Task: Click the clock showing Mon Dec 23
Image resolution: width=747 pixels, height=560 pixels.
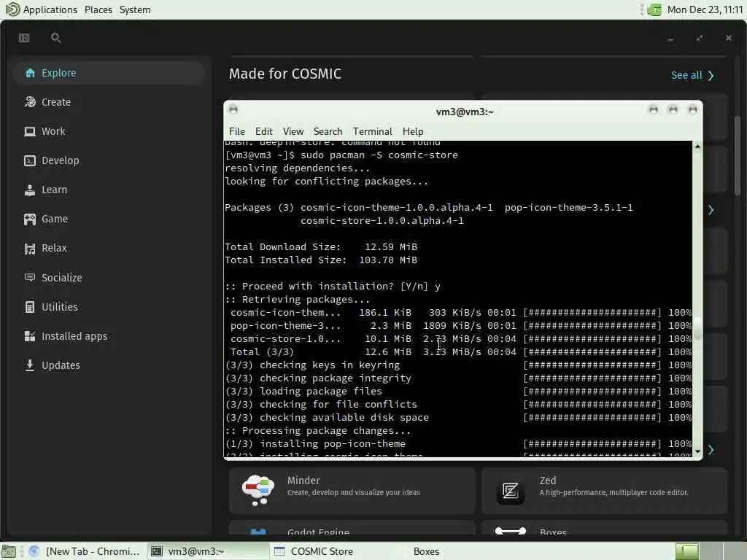Action: (x=705, y=9)
